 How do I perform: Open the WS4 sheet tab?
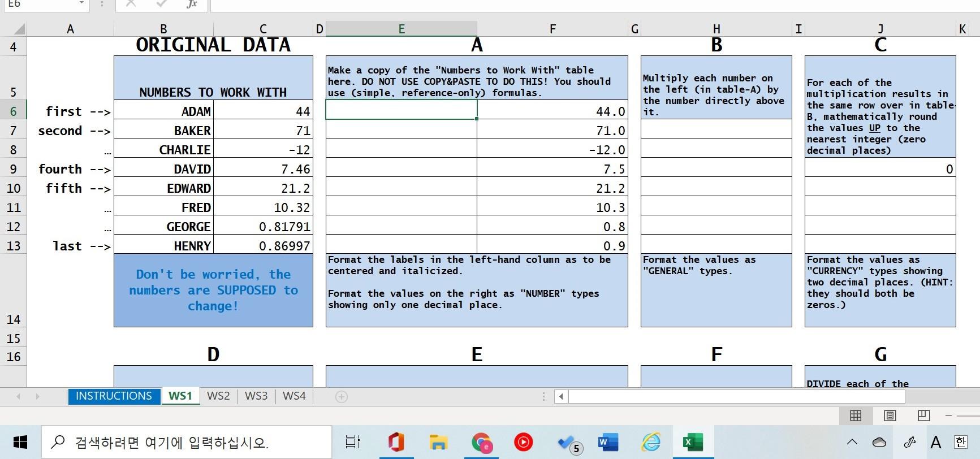pos(294,396)
